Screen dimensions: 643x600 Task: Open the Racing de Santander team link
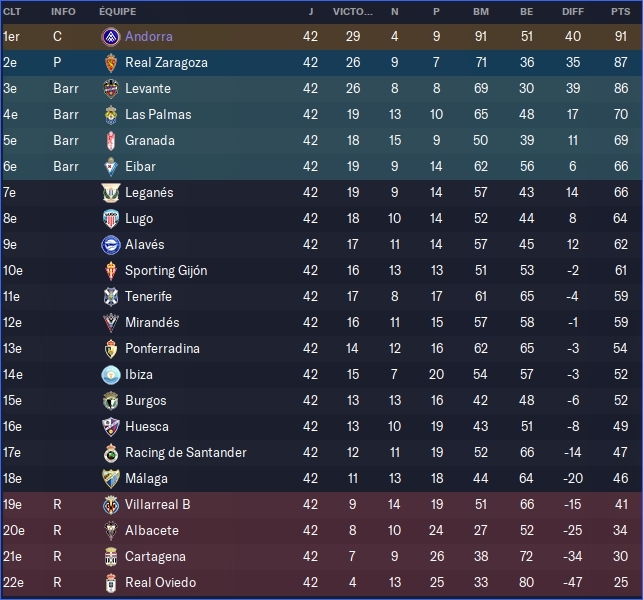(185, 453)
